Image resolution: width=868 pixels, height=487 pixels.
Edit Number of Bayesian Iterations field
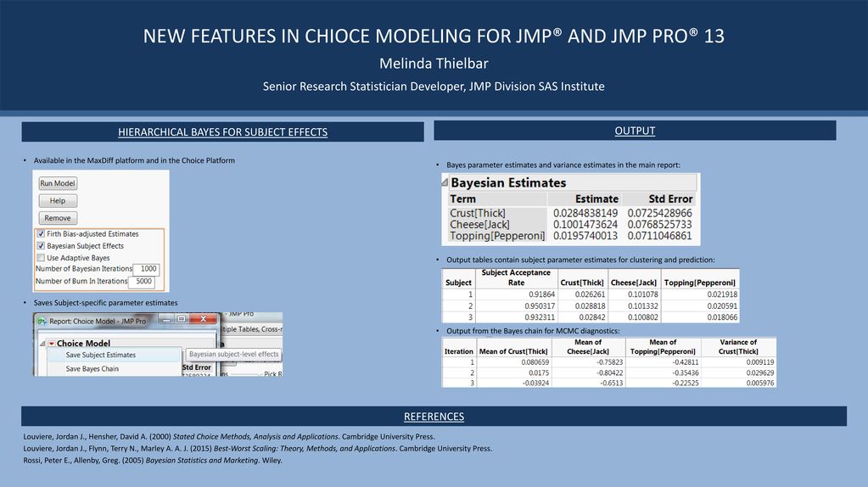coord(147,269)
